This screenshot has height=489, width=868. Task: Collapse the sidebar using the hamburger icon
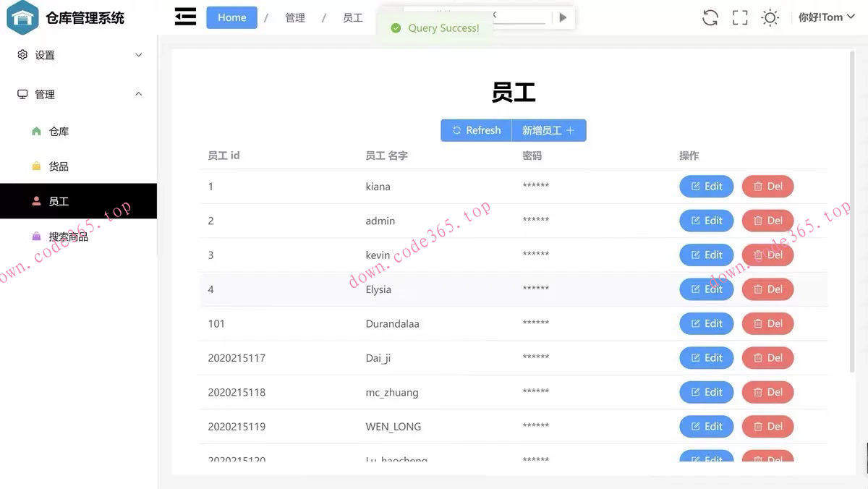click(x=185, y=16)
